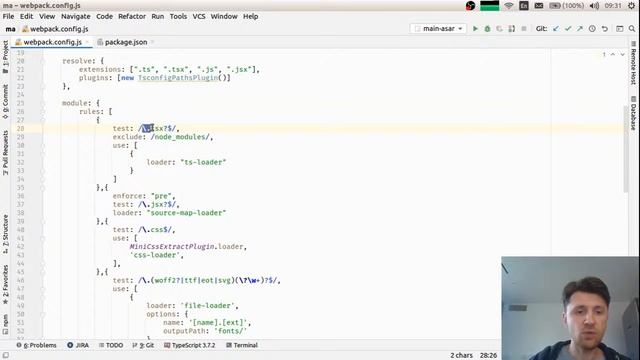Stop the running process

click(x=524, y=29)
